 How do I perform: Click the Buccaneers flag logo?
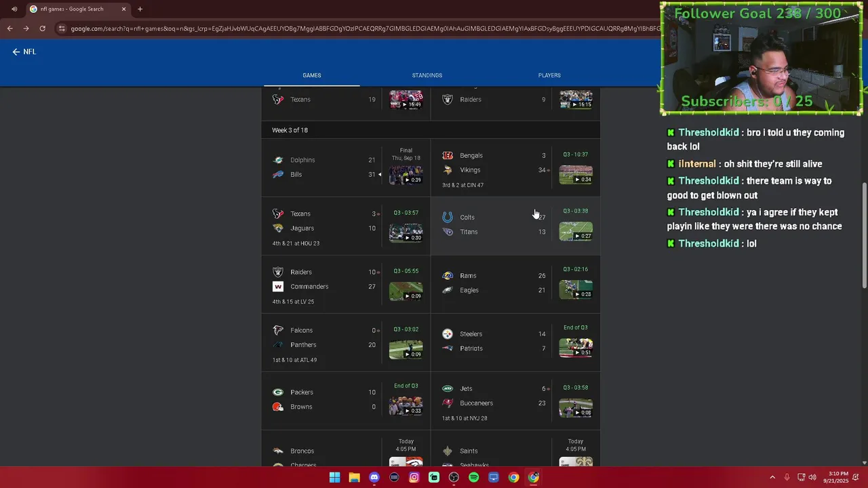(448, 403)
